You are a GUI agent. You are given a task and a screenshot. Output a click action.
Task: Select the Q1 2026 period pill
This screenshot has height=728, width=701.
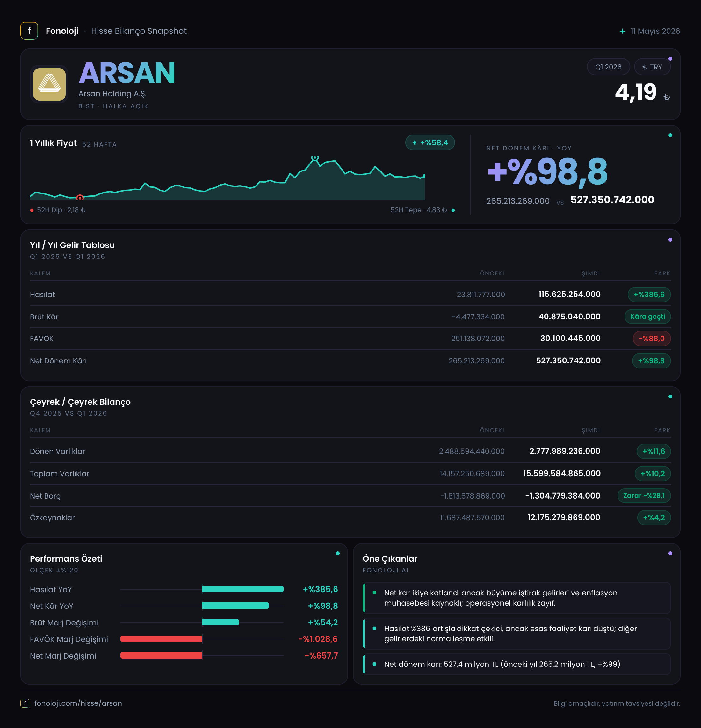608,67
